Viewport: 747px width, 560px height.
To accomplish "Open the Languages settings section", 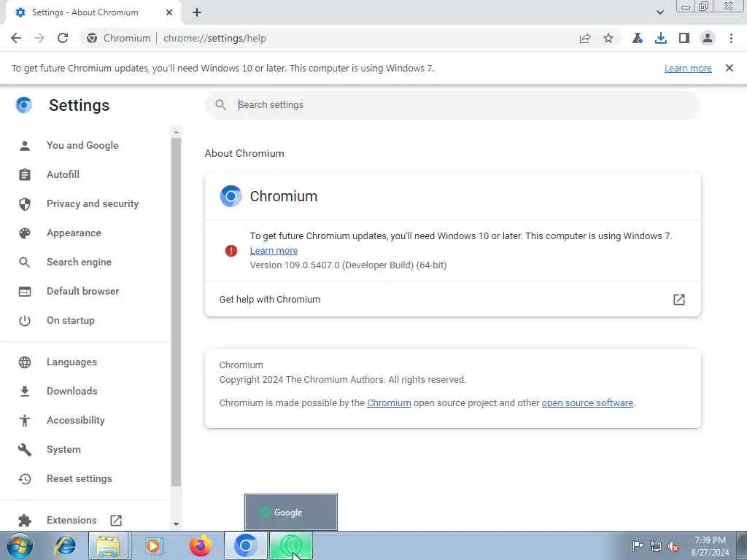I will click(x=71, y=362).
